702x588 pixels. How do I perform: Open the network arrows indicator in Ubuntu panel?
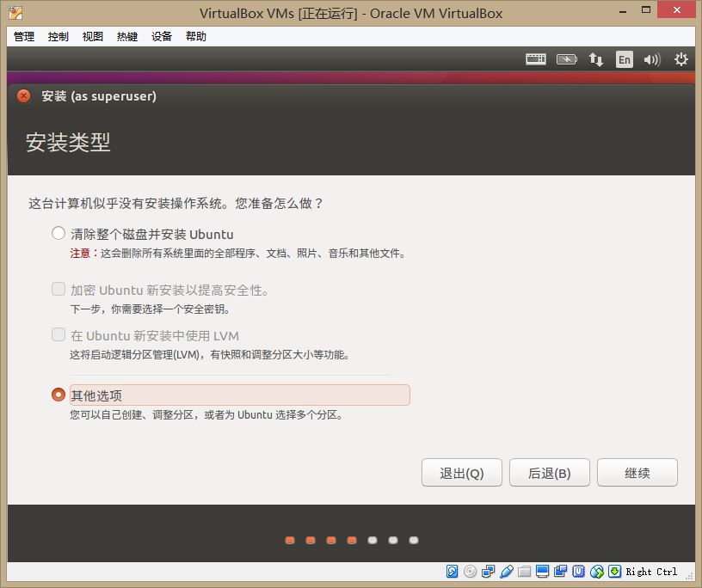click(x=595, y=59)
